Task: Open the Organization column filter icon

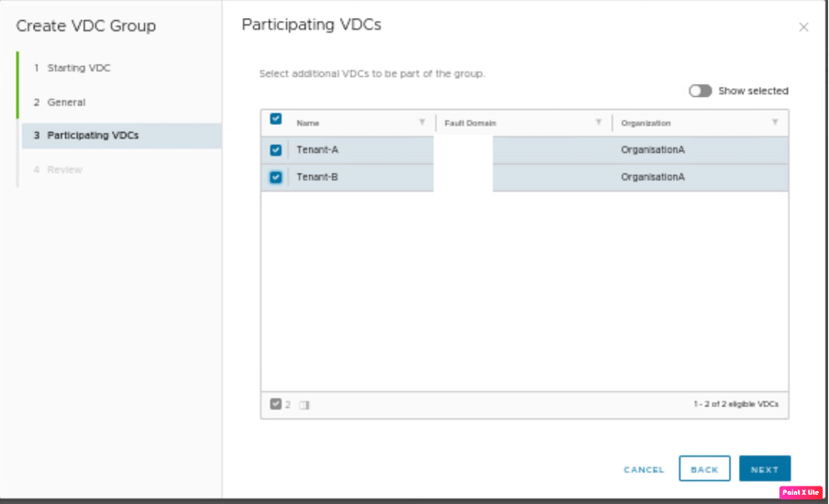Action: (775, 123)
